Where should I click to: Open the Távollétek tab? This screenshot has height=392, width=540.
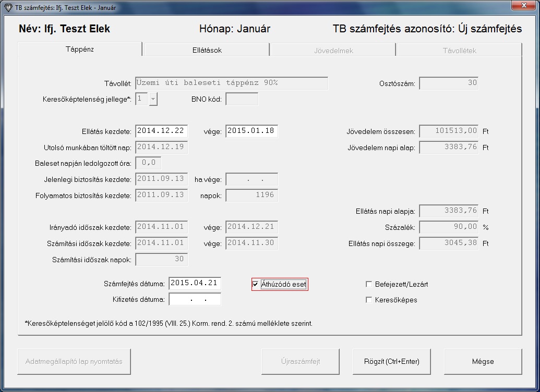click(x=459, y=51)
